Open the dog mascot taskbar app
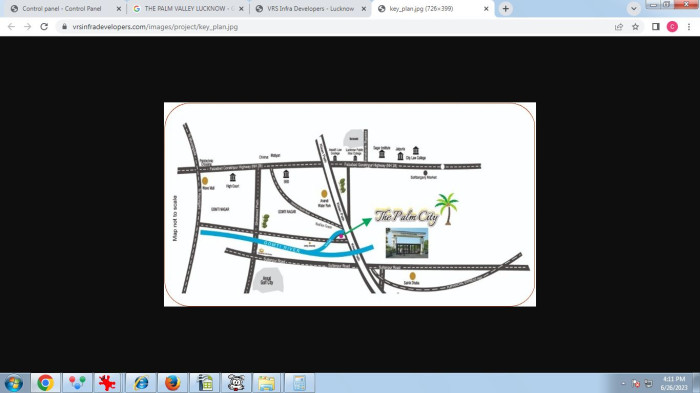 pos(236,383)
